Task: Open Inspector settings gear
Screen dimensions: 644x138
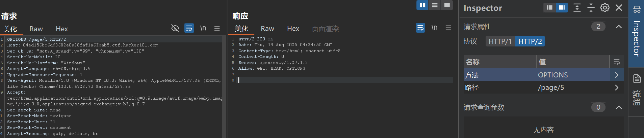Action: click(x=605, y=8)
